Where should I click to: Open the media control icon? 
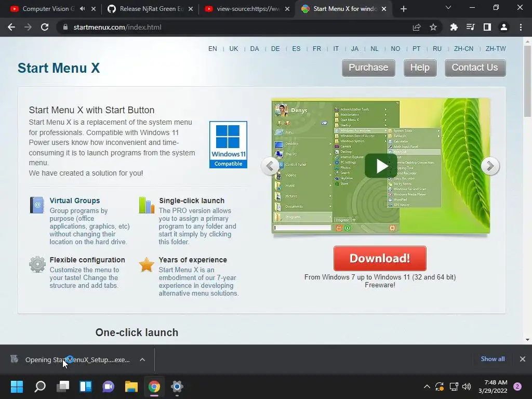[x=470, y=27]
